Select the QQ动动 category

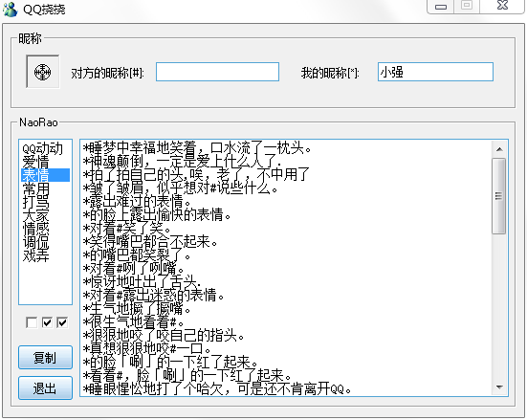coord(42,148)
